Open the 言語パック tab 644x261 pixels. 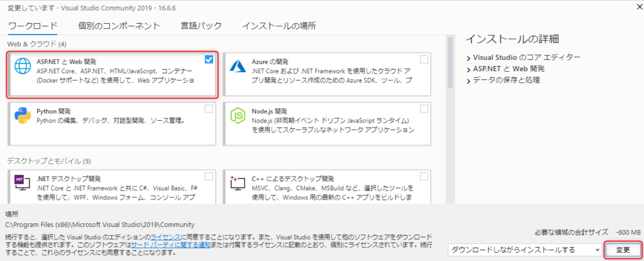(x=201, y=26)
